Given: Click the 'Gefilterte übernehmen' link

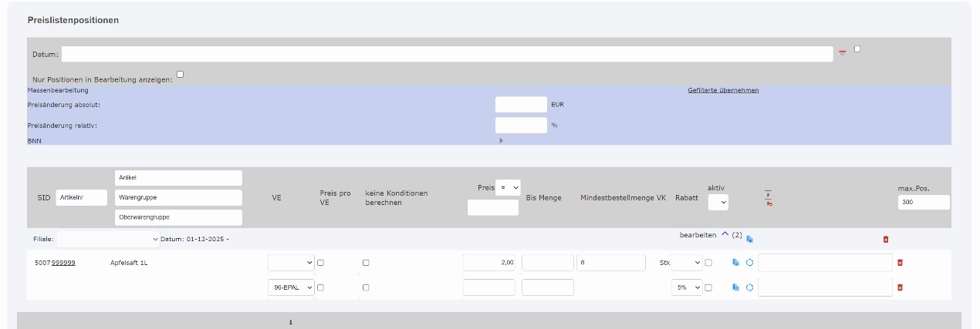Looking at the screenshot, I should tap(723, 90).
